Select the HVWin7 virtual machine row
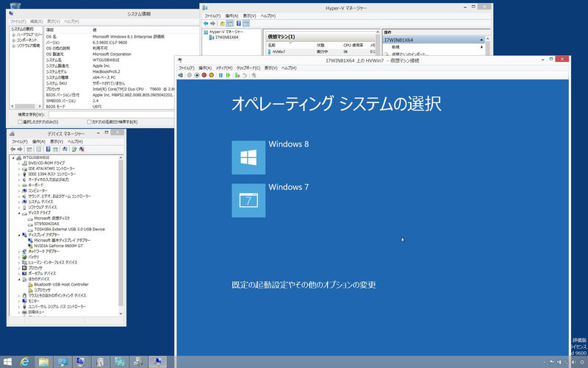The image size is (588, 368). [x=322, y=52]
